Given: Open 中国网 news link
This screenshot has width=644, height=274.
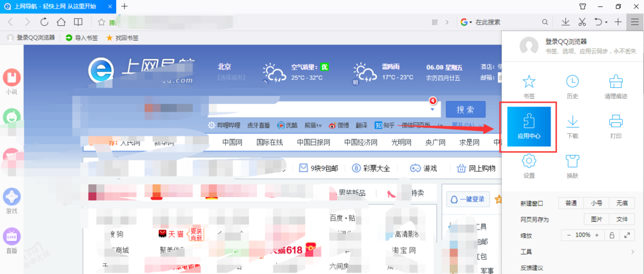Looking at the screenshot, I should pos(232,143).
